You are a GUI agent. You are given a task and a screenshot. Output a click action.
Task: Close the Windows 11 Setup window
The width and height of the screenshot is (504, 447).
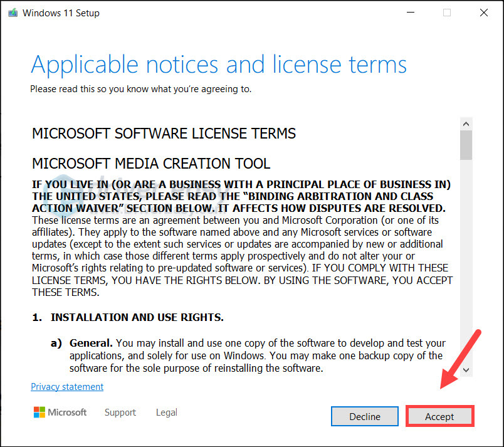pos(484,13)
